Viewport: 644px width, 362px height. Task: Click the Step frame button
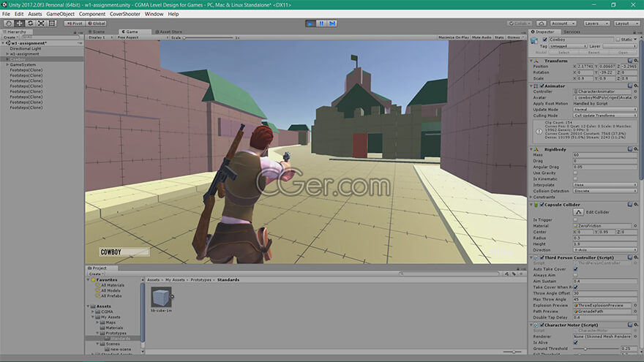tap(332, 23)
